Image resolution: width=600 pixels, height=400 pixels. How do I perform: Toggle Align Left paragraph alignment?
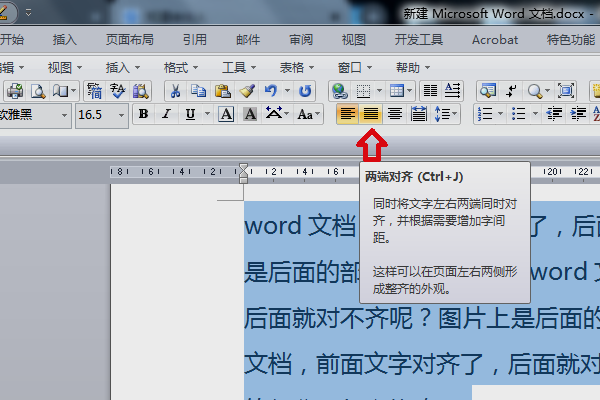(x=347, y=114)
